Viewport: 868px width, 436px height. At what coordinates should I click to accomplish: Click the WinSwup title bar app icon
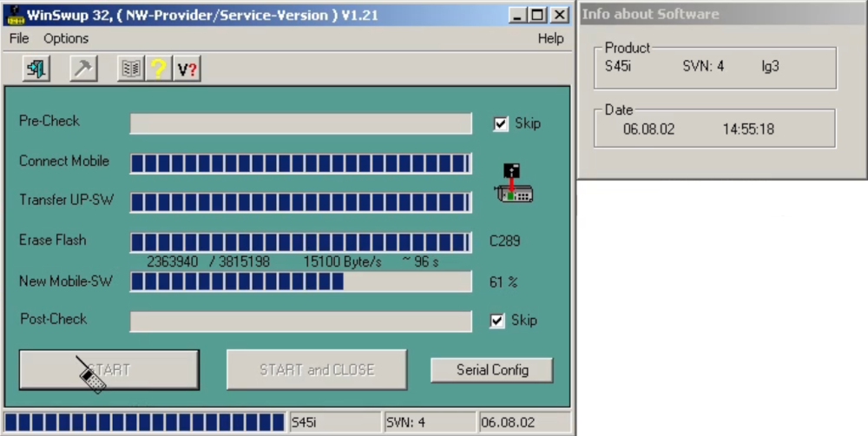tap(14, 15)
